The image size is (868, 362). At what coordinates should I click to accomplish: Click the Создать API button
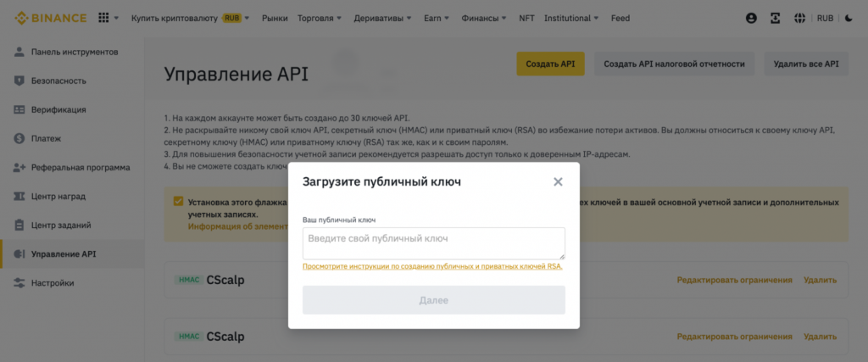(x=550, y=64)
